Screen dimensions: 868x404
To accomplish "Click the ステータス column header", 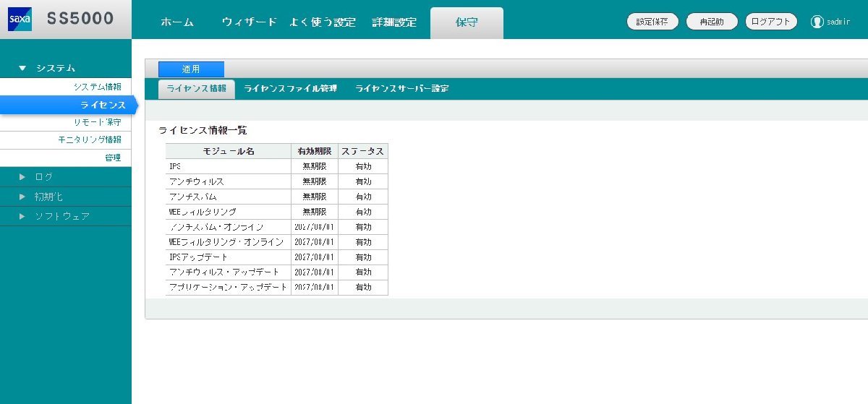I will [x=363, y=151].
